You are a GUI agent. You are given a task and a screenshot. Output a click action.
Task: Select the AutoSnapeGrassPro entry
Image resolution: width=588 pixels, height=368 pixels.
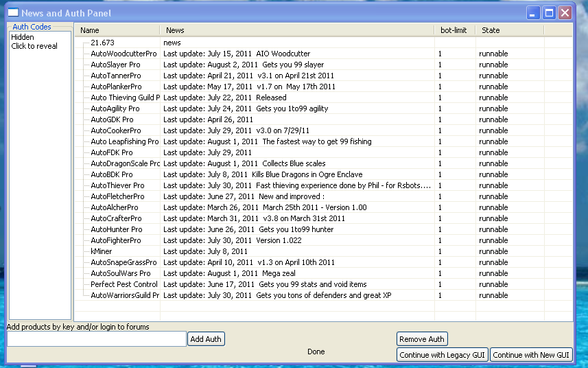(x=124, y=262)
